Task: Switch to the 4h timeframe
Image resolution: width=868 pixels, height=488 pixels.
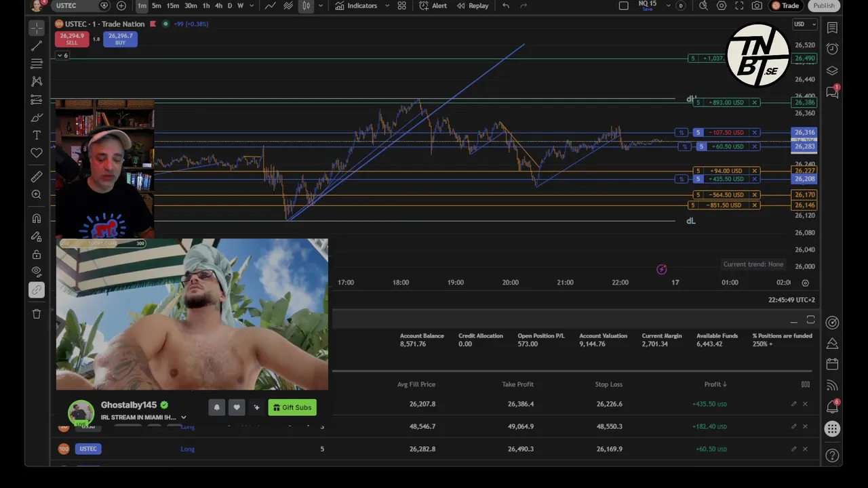Action: click(x=218, y=5)
